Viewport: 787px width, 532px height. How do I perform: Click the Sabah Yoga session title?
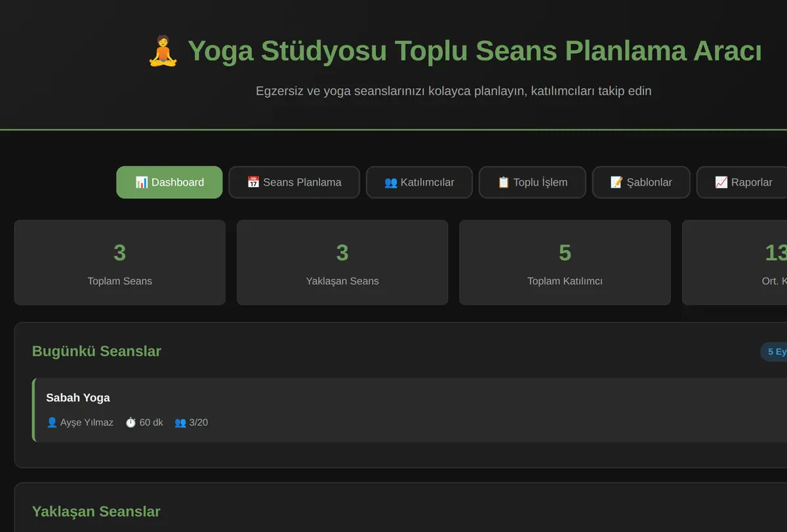click(x=78, y=398)
